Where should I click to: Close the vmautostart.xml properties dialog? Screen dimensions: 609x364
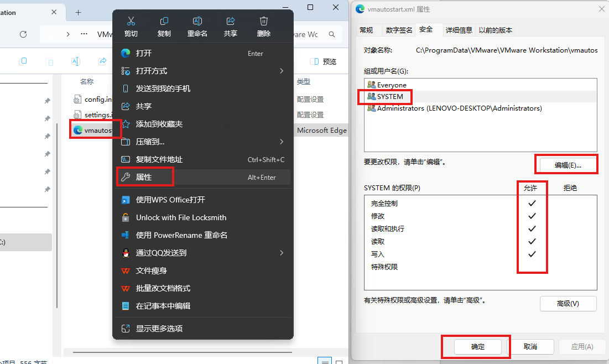(602, 8)
